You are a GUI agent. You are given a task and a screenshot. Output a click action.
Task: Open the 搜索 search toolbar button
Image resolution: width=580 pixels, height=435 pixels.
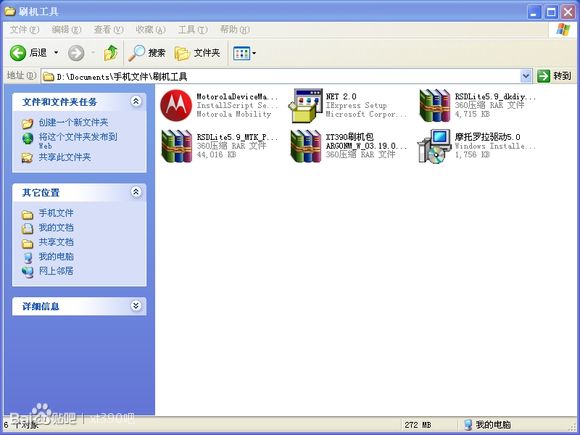146,53
